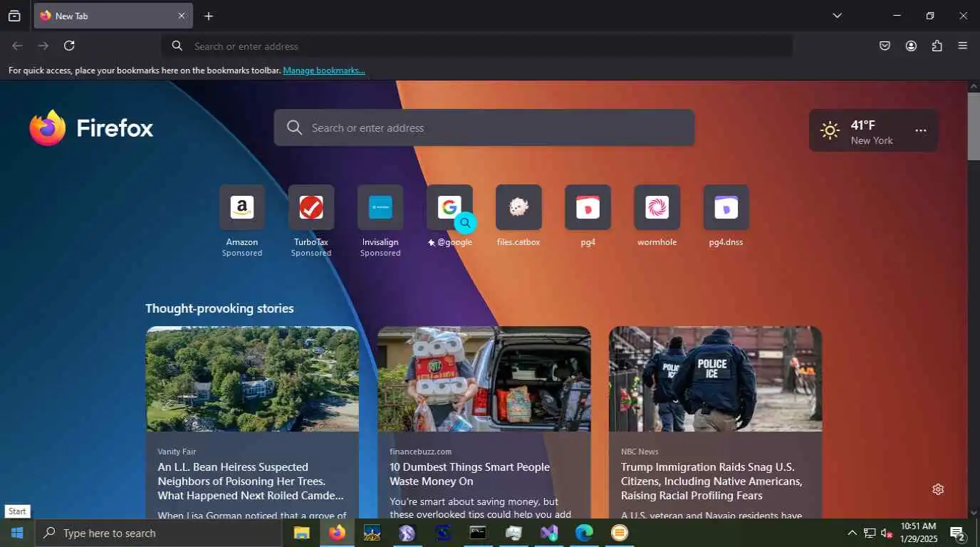The height and width of the screenshot is (547, 980).
Task: Open the Windows notification center icon
Action: pyautogui.click(x=958, y=533)
